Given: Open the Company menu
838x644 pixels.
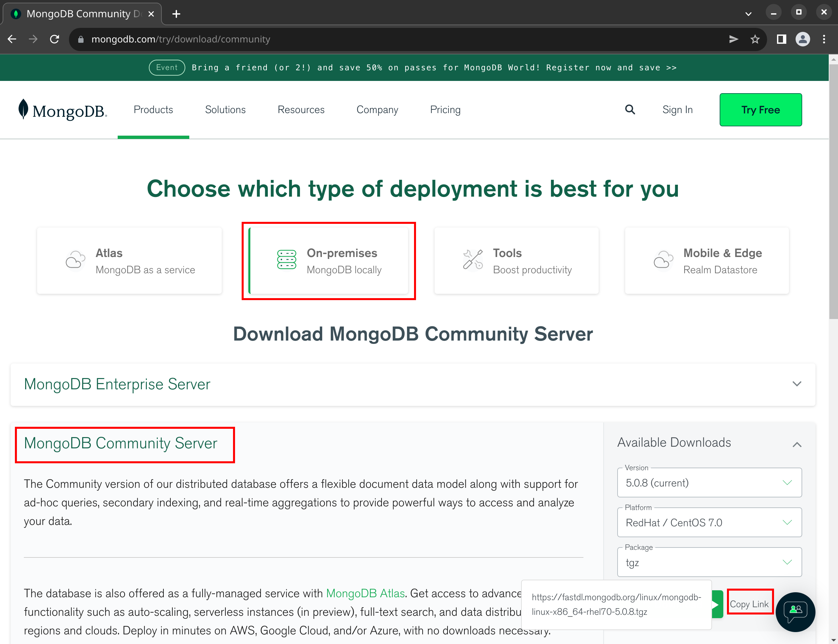Looking at the screenshot, I should [378, 110].
